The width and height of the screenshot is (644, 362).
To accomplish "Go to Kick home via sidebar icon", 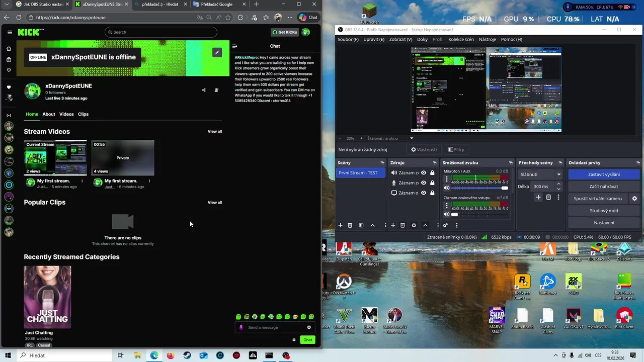I will click(9, 49).
